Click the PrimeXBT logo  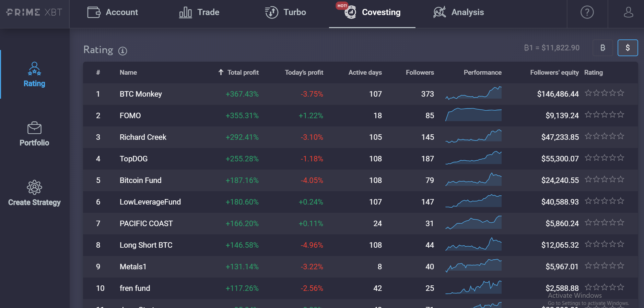coord(34,12)
